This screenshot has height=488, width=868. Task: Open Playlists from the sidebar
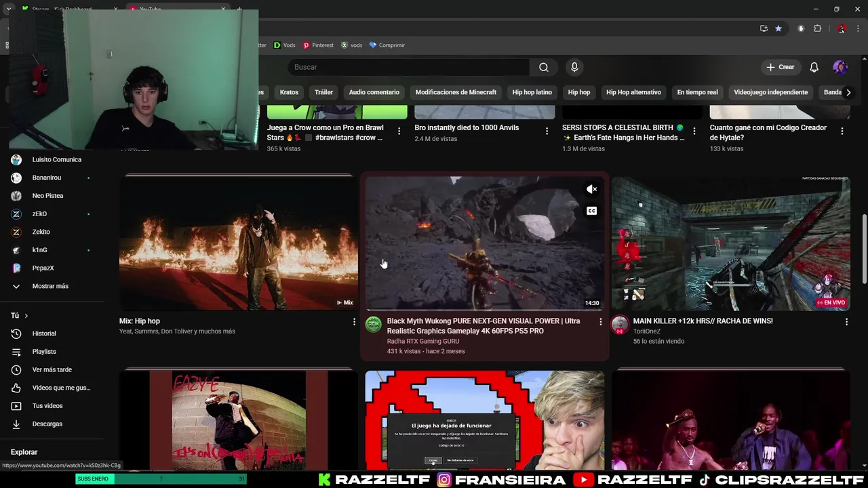[x=52, y=352]
